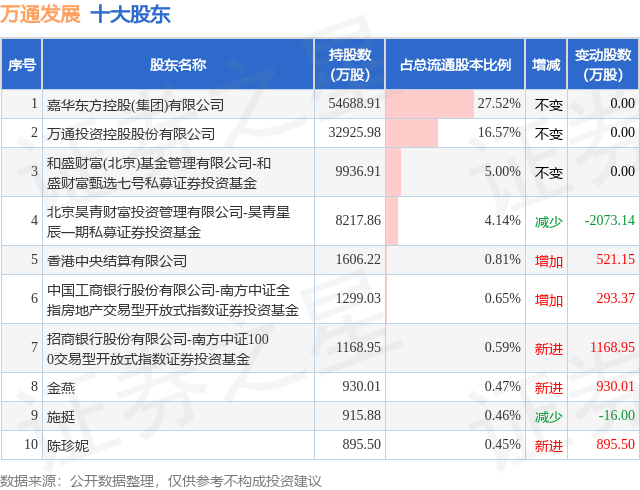
Task: Click 招商银行 南方中证1000 fund name
Action: (x=158, y=349)
